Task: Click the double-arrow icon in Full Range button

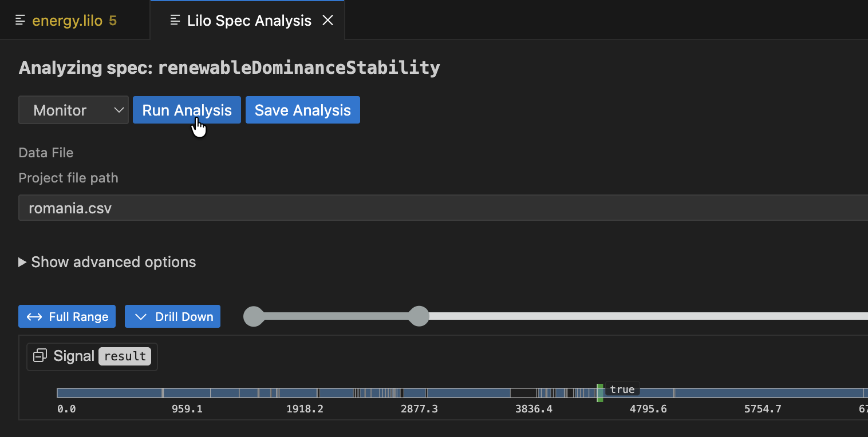Action: 34,316
